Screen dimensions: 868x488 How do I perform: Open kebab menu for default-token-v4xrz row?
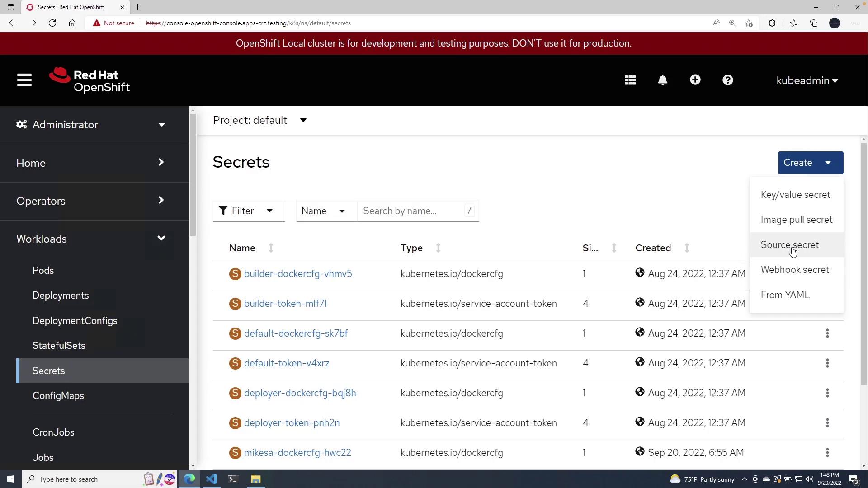tap(827, 363)
